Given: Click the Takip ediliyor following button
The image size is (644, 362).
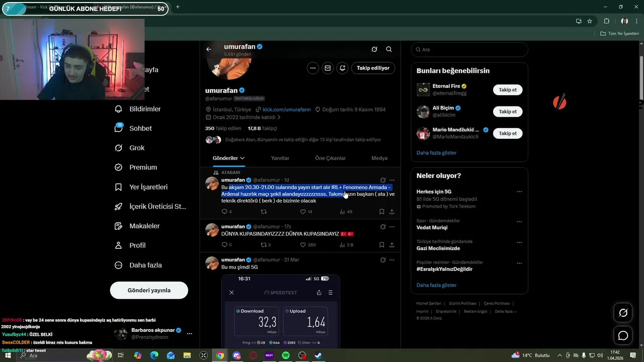Looking at the screenshot, I should [x=373, y=68].
